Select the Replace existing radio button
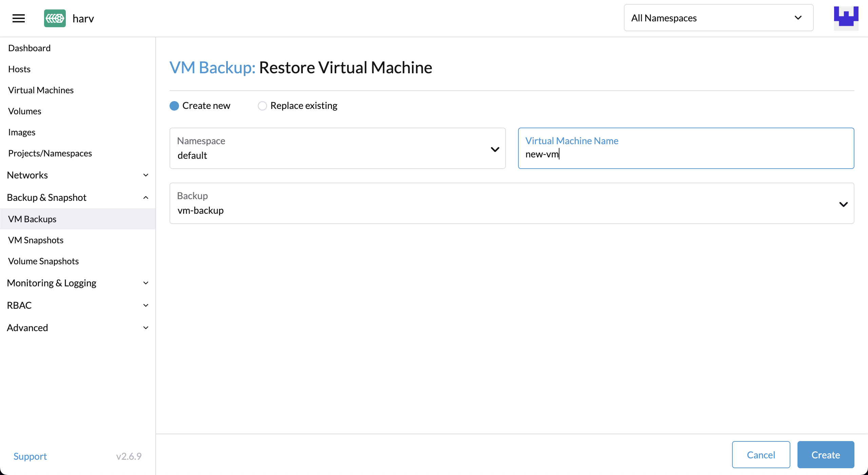 pyautogui.click(x=262, y=106)
